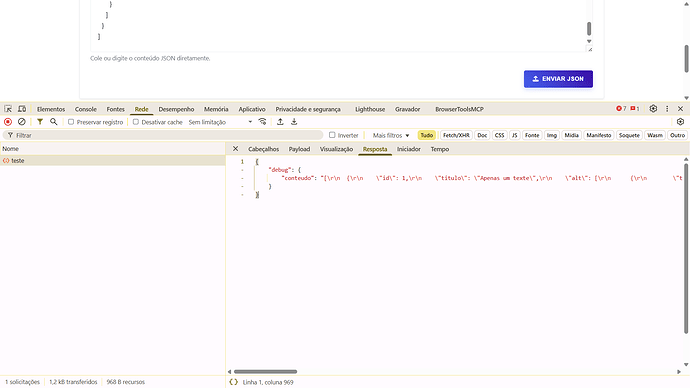Filter by Manifesto requests
The width and height of the screenshot is (690, 388).
click(x=598, y=135)
